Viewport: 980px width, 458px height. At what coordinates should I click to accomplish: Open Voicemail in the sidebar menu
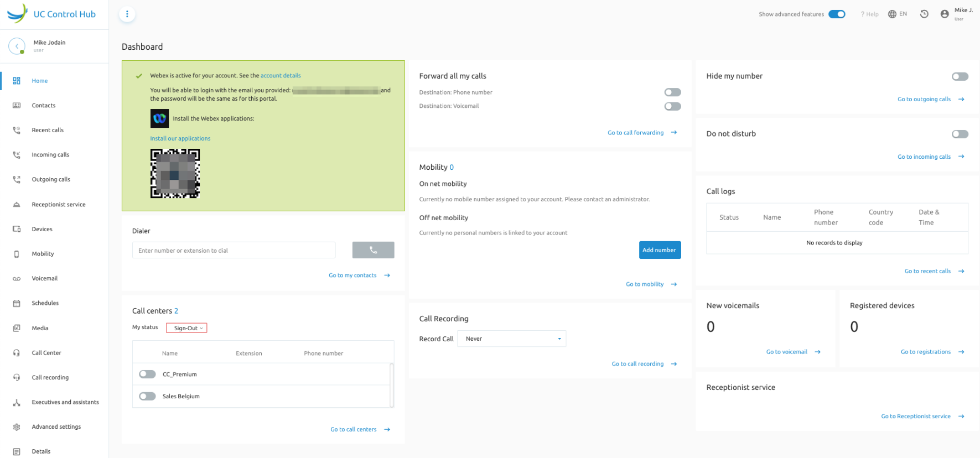[x=45, y=279]
